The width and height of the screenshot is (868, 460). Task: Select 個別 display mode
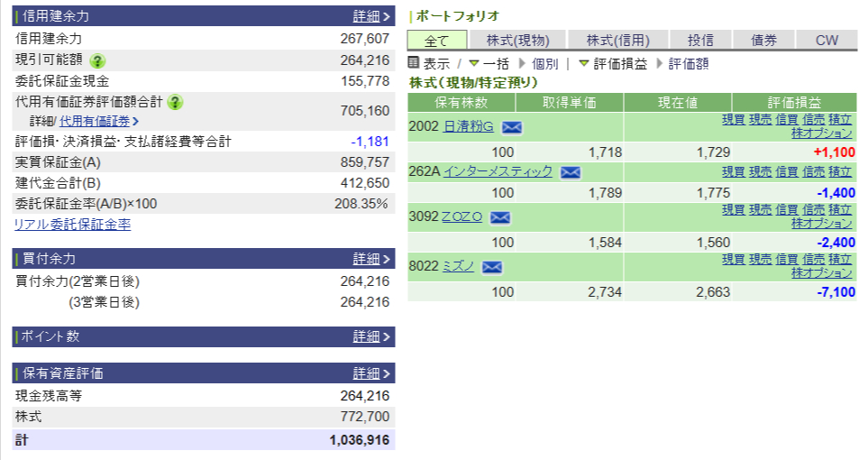[544, 64]
